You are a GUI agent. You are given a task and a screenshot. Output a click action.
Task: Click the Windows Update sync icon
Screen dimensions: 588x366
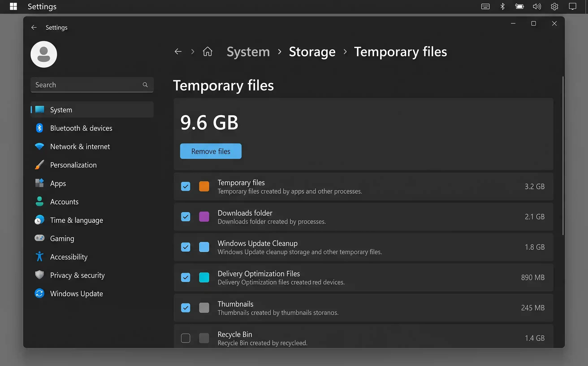pyautogui.click(x=39, y=293)
